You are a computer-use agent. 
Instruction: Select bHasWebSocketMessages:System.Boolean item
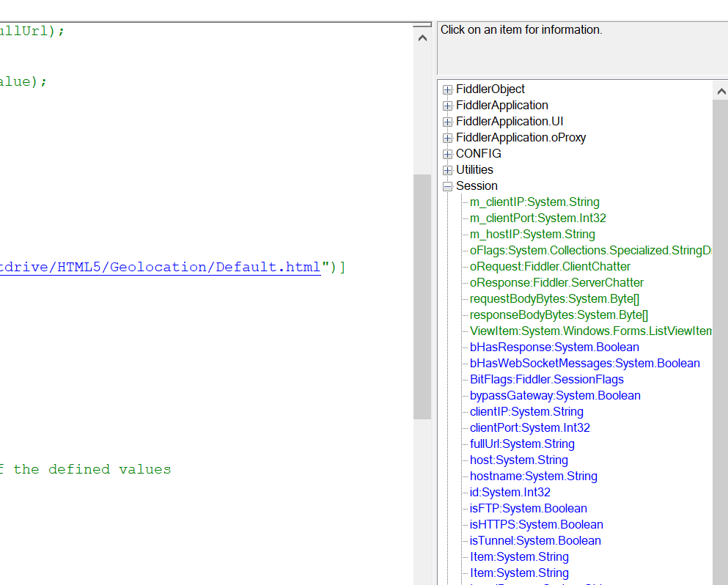[585, 364]
